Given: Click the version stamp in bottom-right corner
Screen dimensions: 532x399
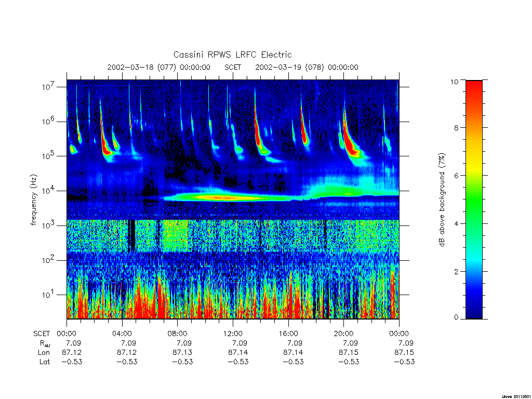Looking at the screenshot, I should (516, 396).
